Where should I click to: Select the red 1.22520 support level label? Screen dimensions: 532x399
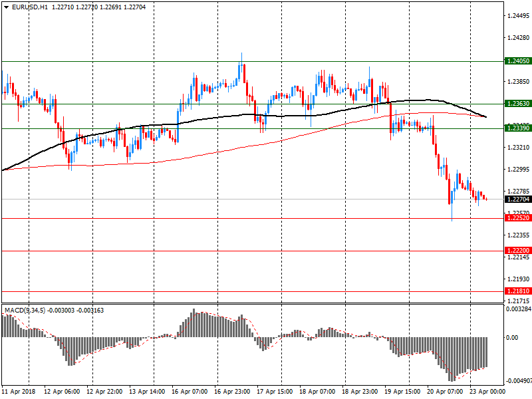(517, 218)
